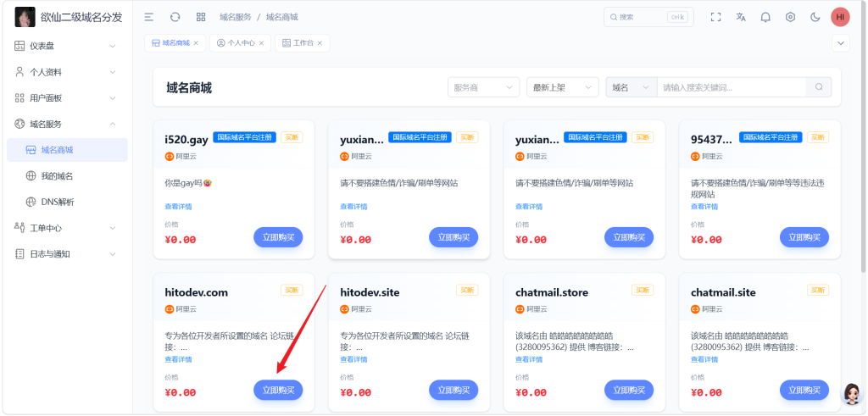The width and height of the screenshot is (868, 416).
Task: Close the 工作台 tab
Action: [x=321, y=43]
